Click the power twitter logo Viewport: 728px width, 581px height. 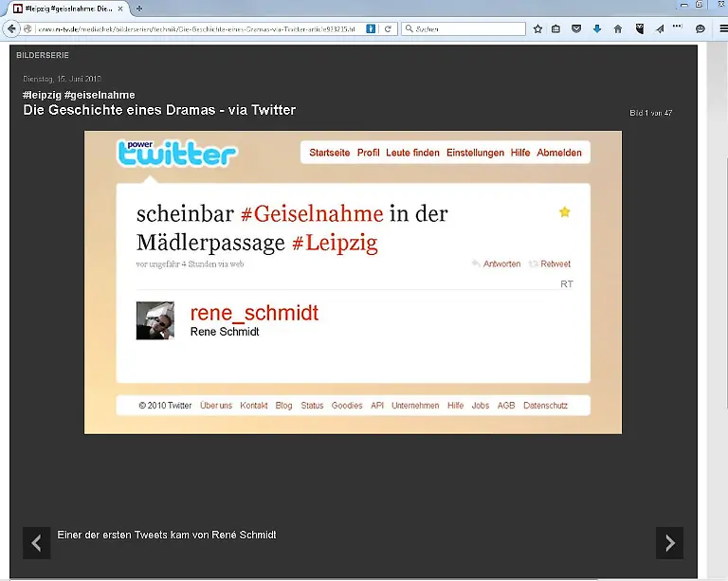tap(177, 154)
